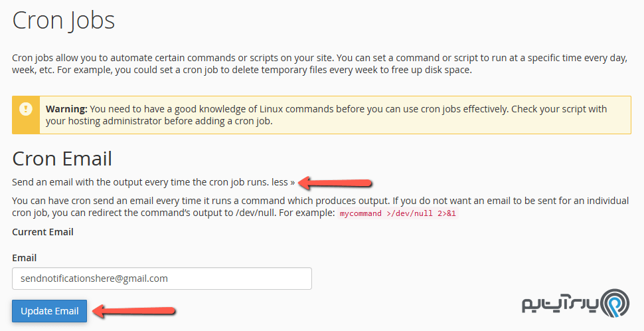Click the 'hosting administrator' line in the warning box
The width and height of the screenshot is (644, 331).
159,122
